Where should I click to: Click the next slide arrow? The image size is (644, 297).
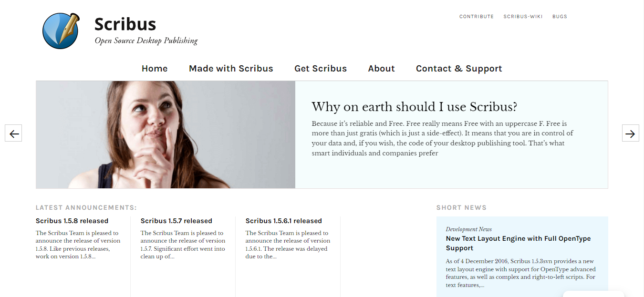[630, 133]
